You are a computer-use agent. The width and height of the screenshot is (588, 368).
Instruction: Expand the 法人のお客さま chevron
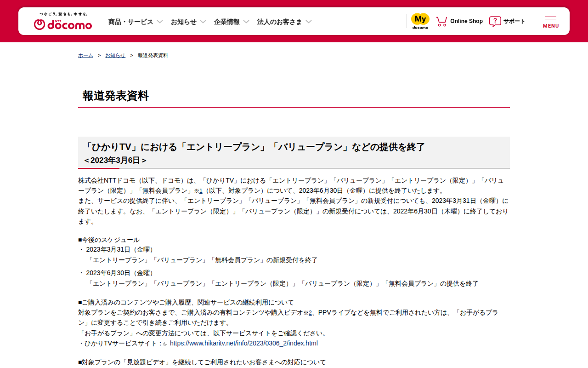[x=309, y=22]
